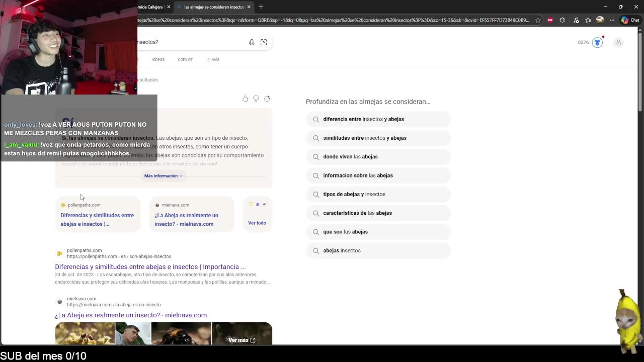Search 'informacion sobre las abejas' suggestion
Viewport: 644px width, 362px height.
click(x=378, y=175)
